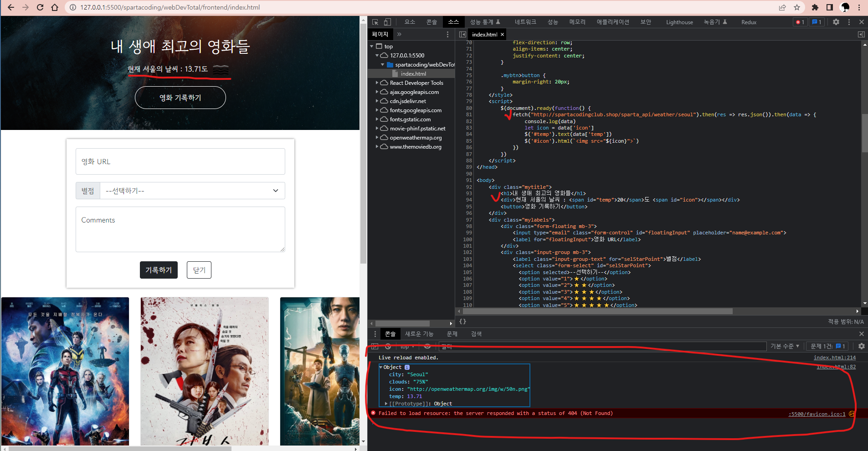Image resolution: width=868 pixels, height=451 pixels.
Task: Collapse the logged Object in console
Action: (381, 367)
